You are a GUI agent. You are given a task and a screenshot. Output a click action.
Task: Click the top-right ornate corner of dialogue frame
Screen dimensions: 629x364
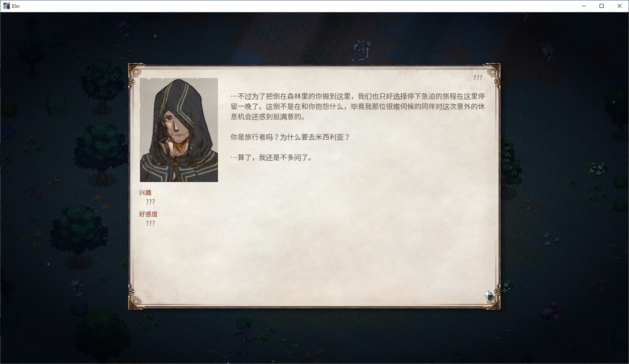point(492,72)
